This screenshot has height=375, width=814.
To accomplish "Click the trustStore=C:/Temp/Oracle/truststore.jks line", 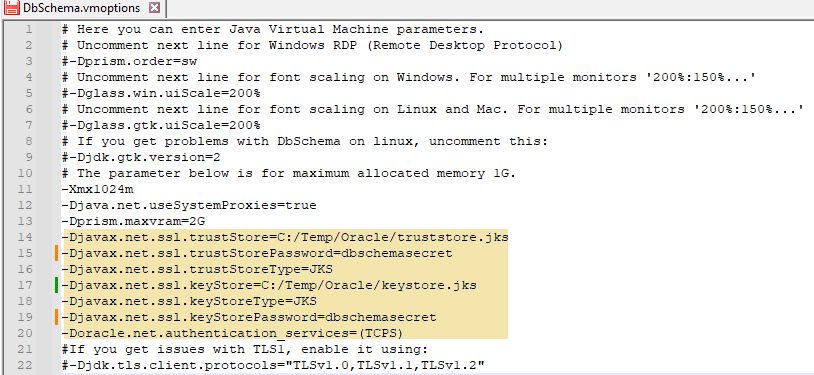I will 284,237.
